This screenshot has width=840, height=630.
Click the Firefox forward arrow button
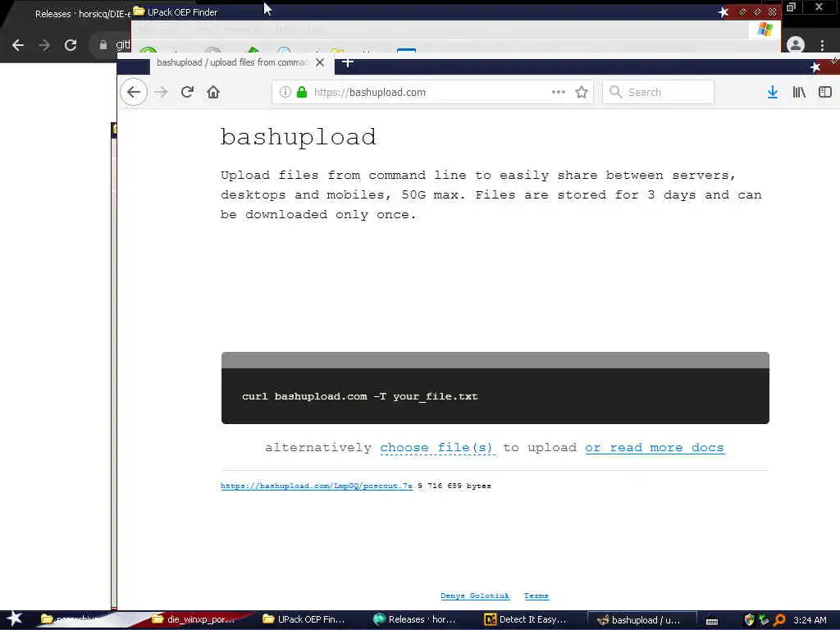pos(160,92)
